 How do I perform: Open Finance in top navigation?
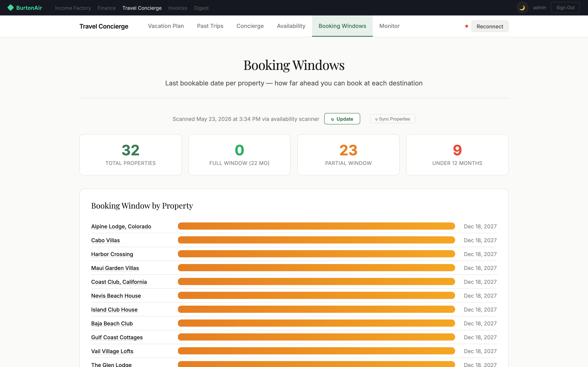tap(107, 8)
